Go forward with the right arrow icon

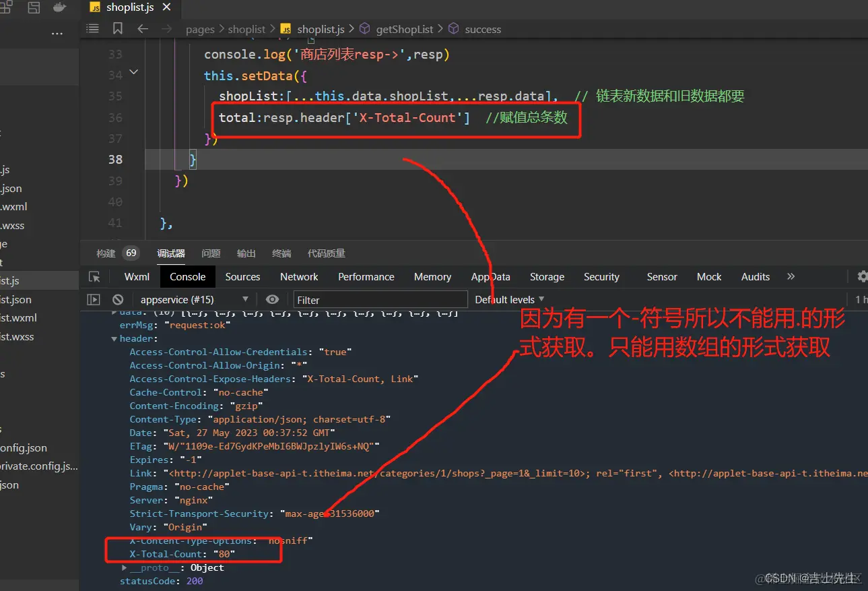(167, 29)
